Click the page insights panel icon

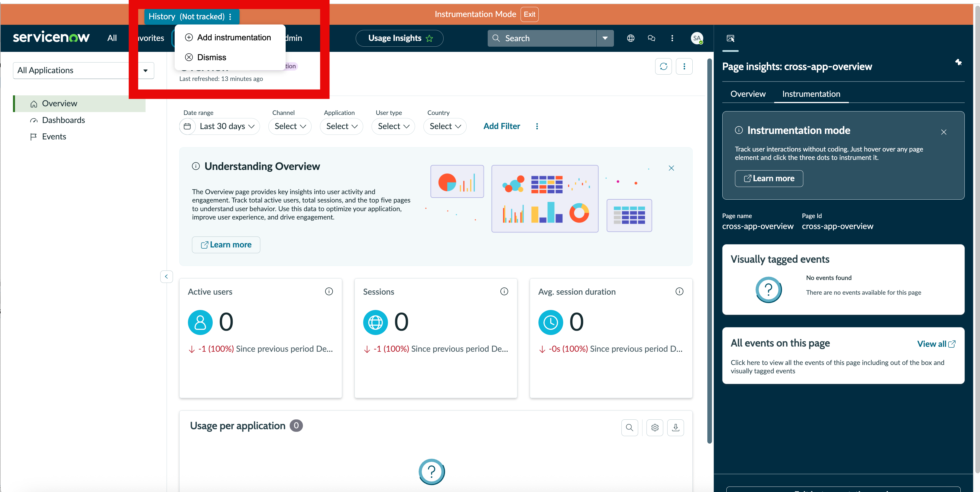tap(730, 38)
